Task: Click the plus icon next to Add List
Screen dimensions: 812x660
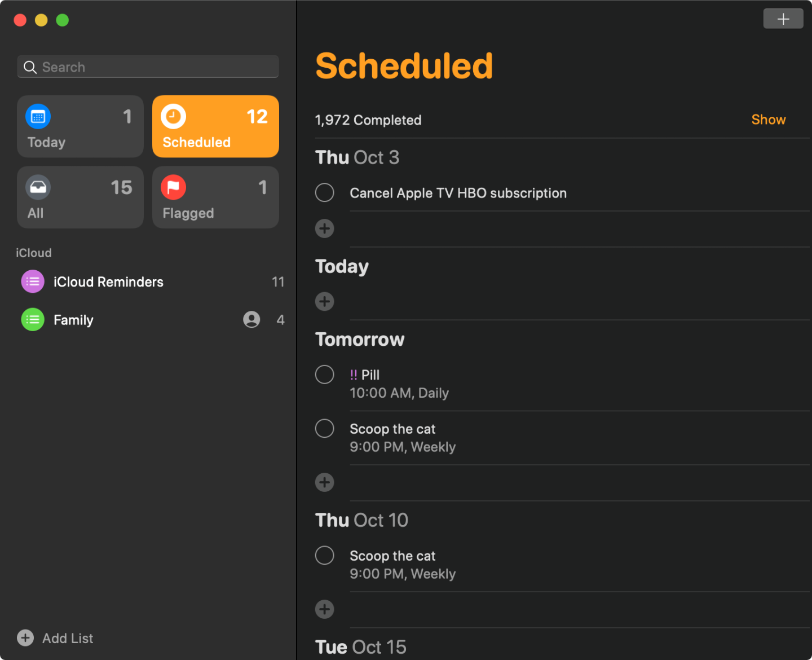Action: [x=25, y=638]
